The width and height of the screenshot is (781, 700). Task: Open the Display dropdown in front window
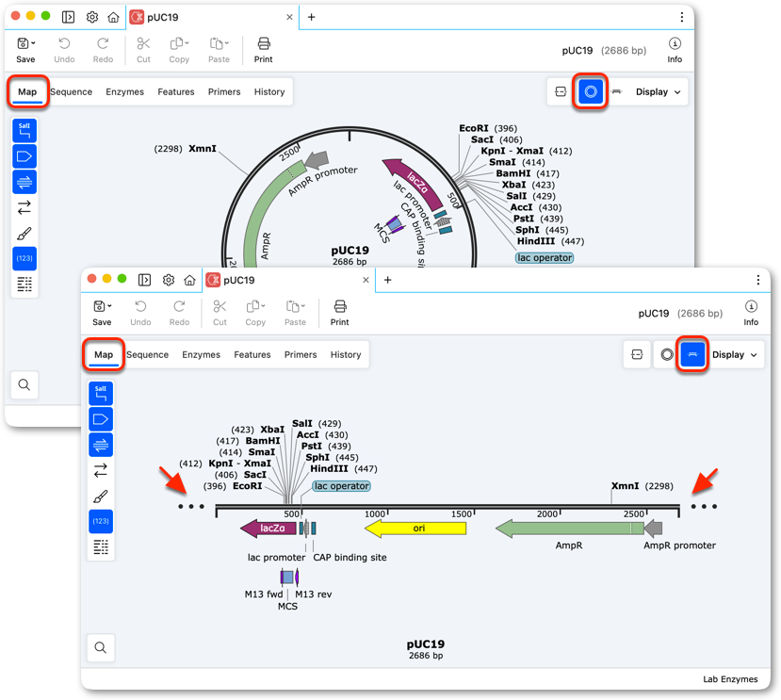734,355
